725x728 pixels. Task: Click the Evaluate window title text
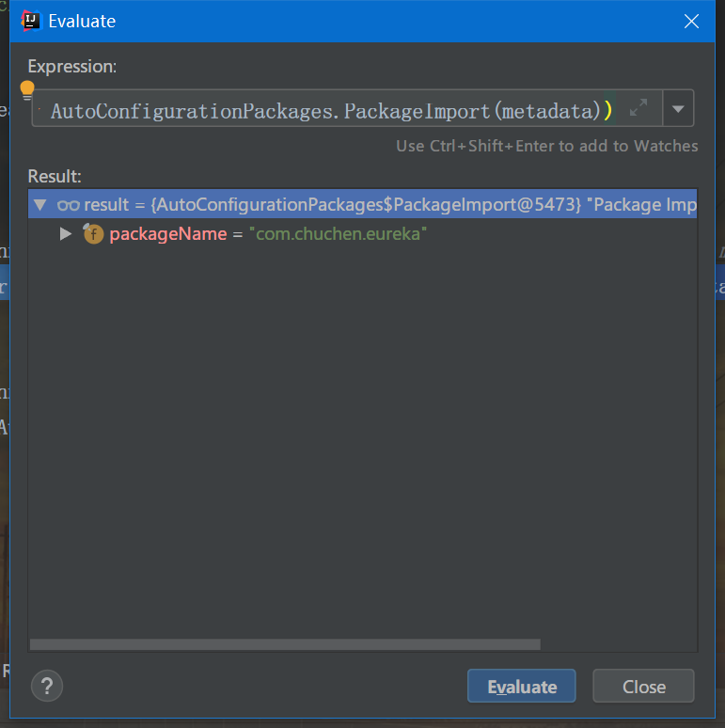[x=82, y=21]
